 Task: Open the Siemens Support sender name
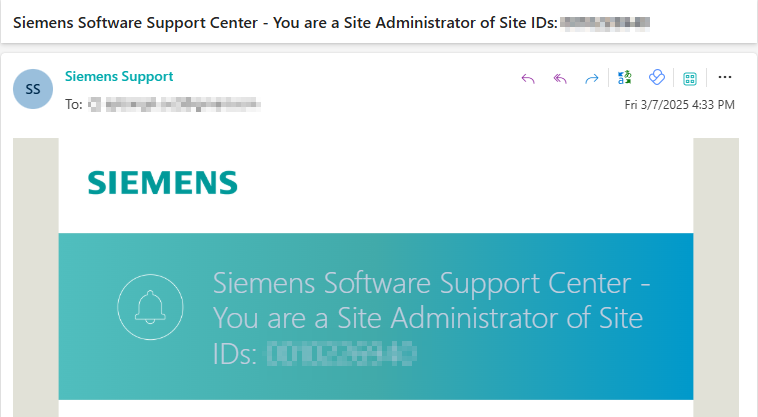pyautogui.click(x=119, y=76)
